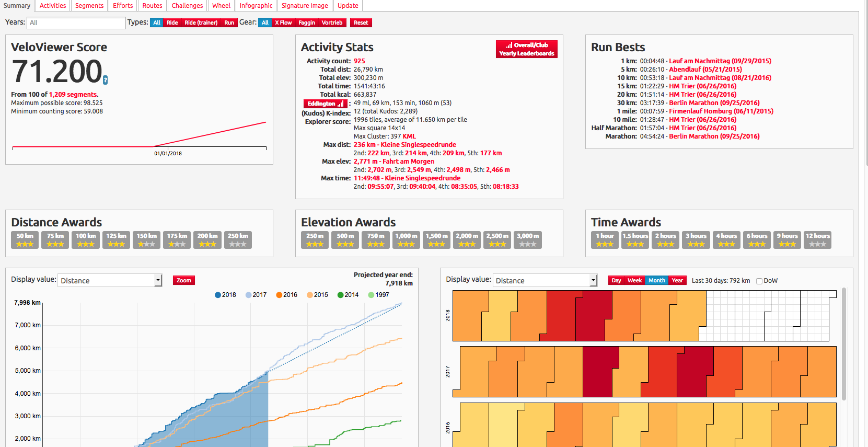Filter activity types to Run
Image resolution: width=868 pixels, height=447 pixels.
[x=229, y=22]
